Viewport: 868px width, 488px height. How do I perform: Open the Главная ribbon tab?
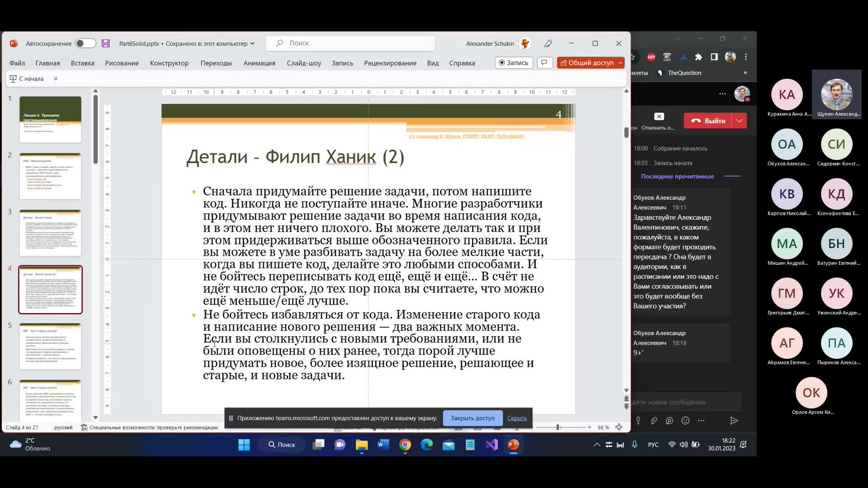48,63
